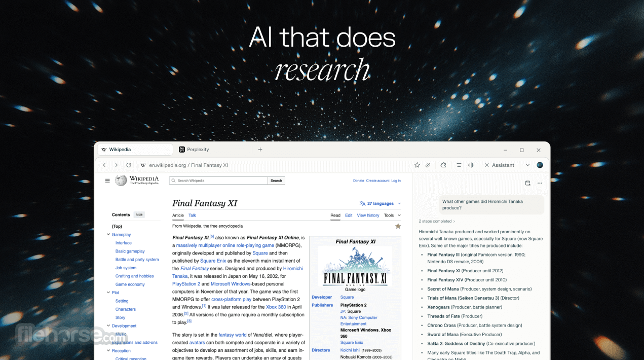644x360 pixels.
Task: Click the featured article gold star
Action: point(398,226)
